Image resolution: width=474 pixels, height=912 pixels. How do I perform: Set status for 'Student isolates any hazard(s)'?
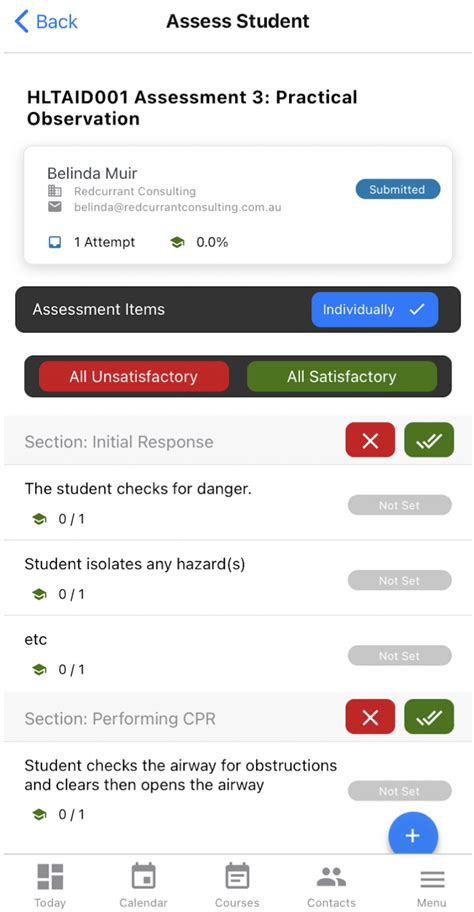point(400,580)
